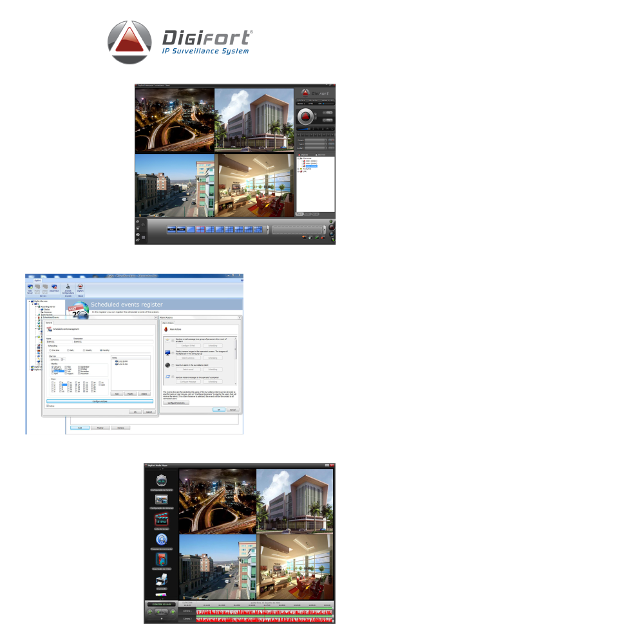Toggle the January month checkbox

53,367
